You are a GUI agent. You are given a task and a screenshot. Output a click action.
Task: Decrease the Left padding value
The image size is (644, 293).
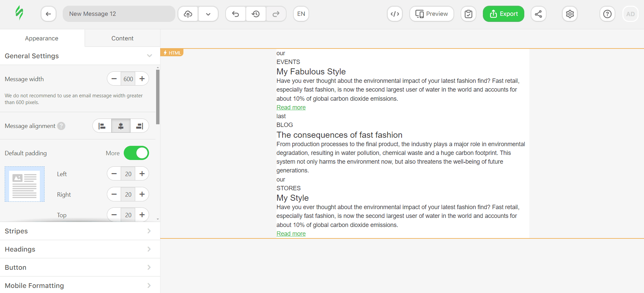114,174
